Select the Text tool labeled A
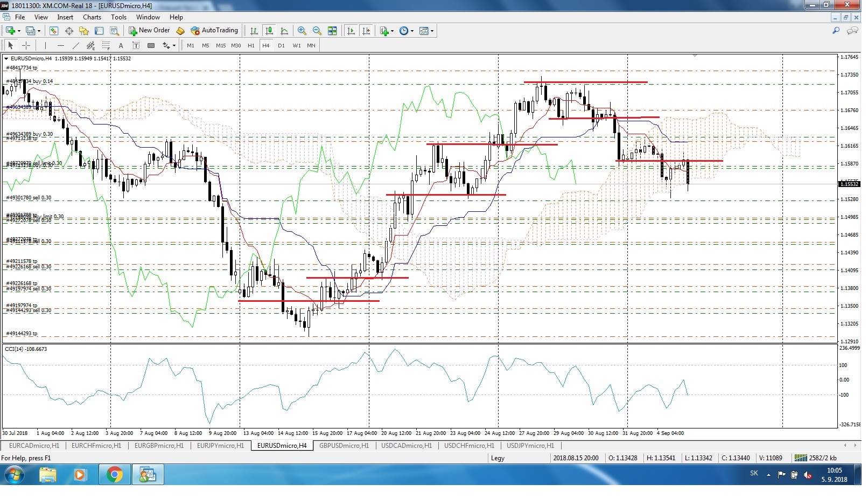Screen dimensions: 868x498 pos(121,45)
